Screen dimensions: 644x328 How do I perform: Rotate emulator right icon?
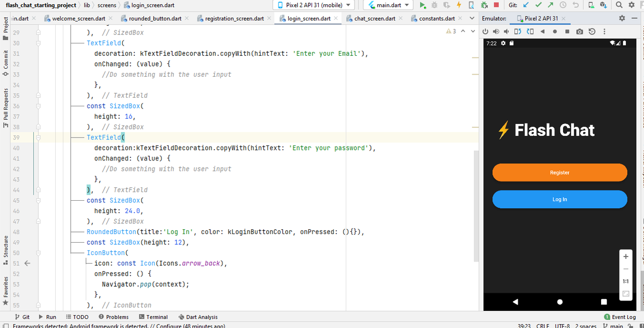530,31
